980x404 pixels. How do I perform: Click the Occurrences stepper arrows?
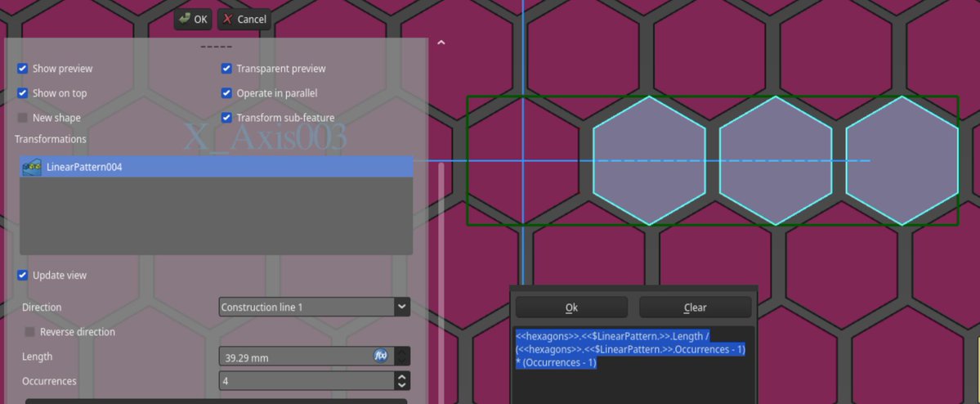[x=402, y=381]
